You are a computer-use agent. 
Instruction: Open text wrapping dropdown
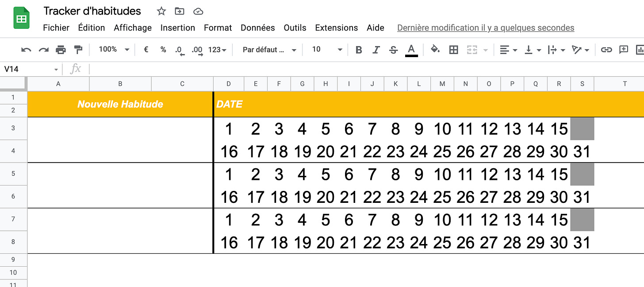556,50
